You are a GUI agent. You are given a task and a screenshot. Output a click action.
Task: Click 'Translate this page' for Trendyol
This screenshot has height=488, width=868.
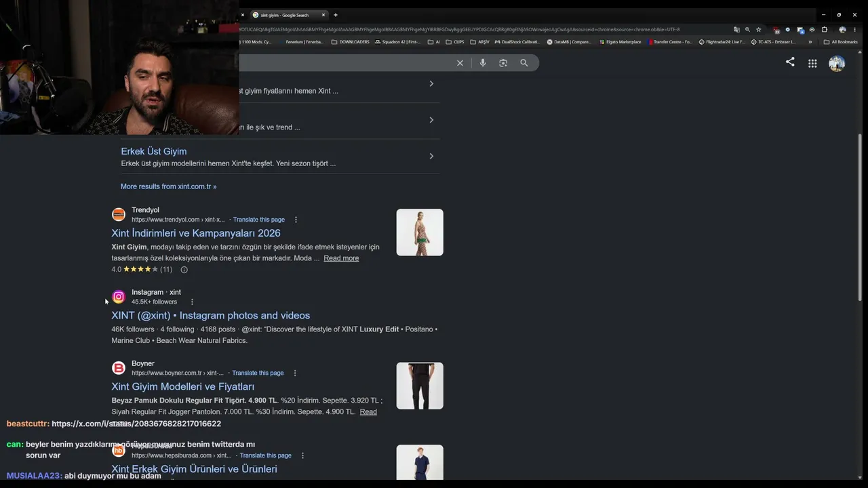[259, 220]
